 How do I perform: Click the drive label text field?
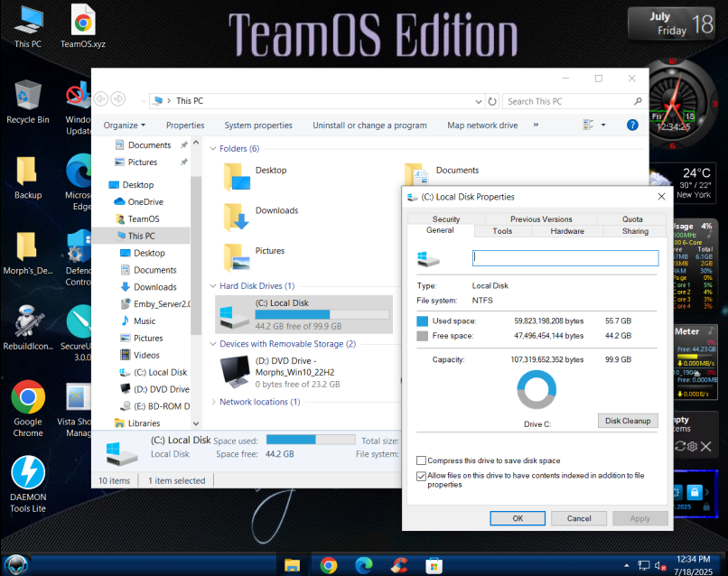[565, 258]
